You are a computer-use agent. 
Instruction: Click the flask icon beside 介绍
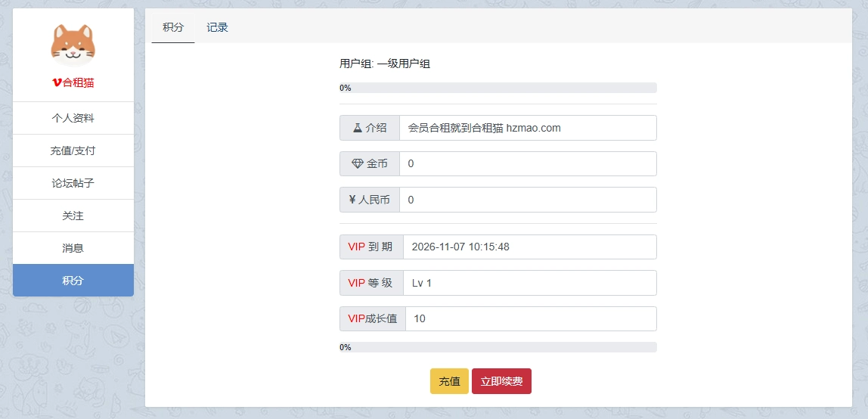click(356, 128)
